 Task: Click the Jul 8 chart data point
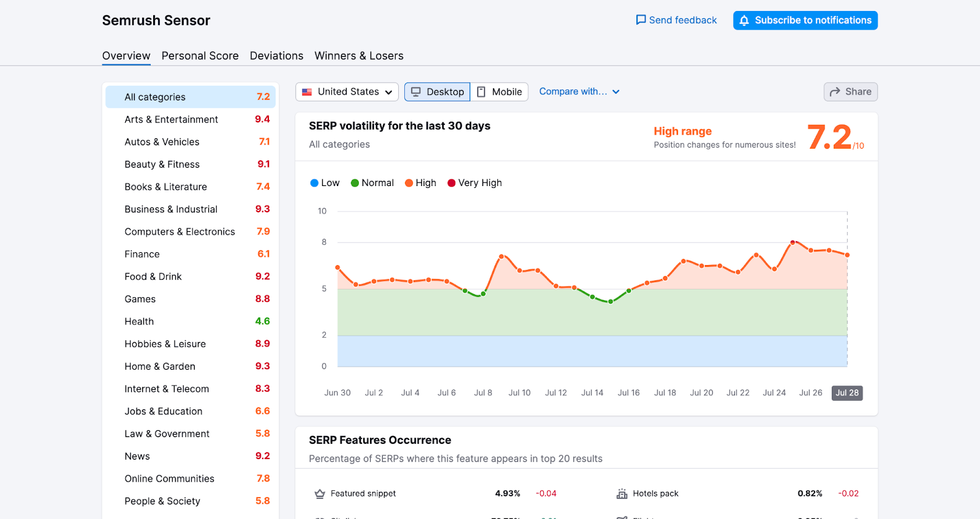pos(483,294)
